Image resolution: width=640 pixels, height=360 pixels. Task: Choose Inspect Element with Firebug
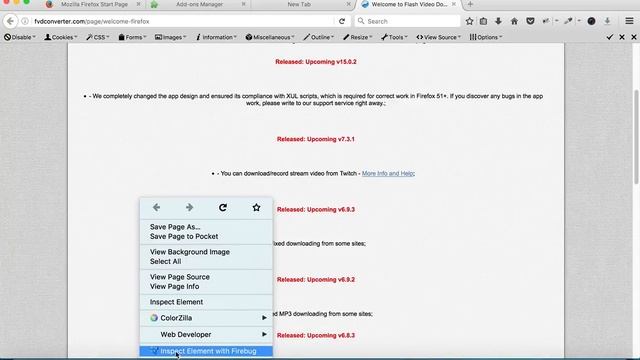[206, 351]
